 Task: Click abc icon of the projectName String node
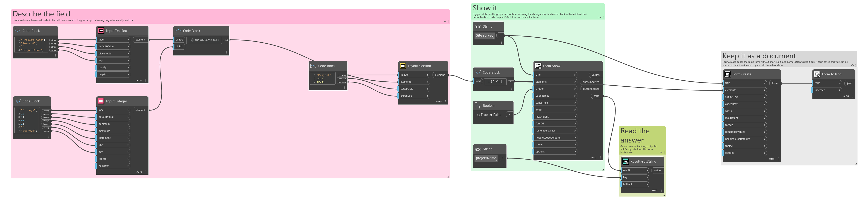point(478,149)
